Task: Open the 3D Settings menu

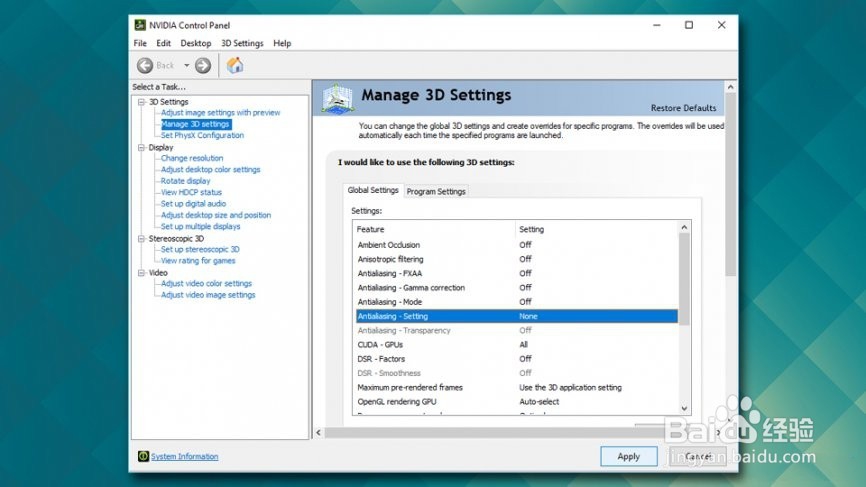Action: 242,43
